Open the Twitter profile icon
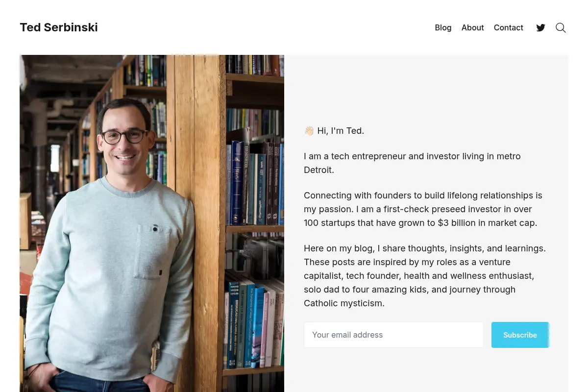The width and height of the screenshot is (588, 392). pos(540,27)
